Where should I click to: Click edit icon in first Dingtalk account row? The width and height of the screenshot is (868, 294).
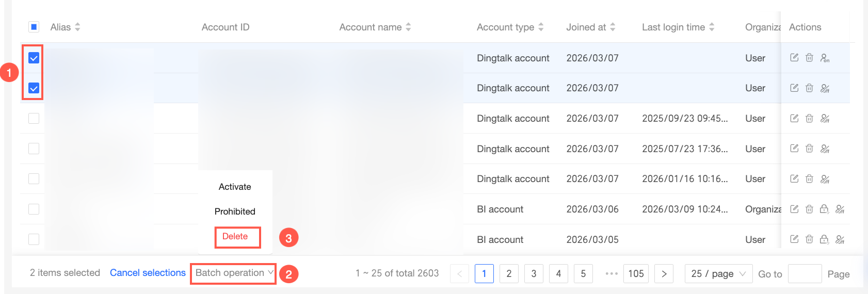pos(794,58)
